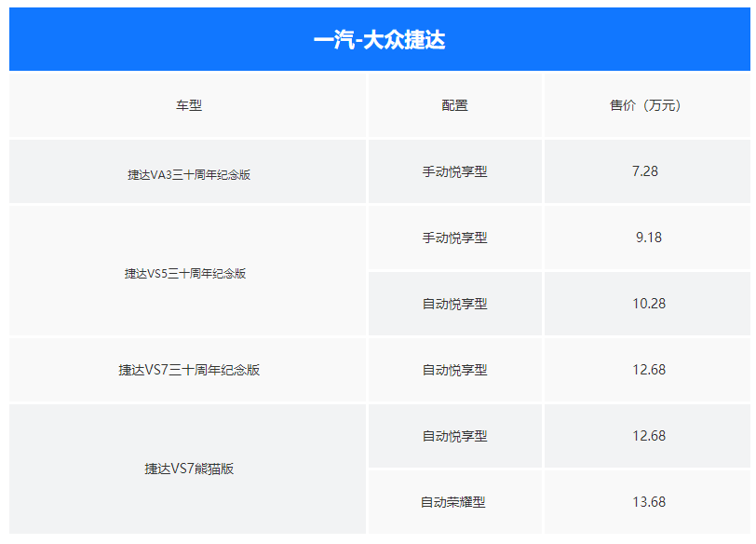Select the 车型 column header

tap(189, 105)
